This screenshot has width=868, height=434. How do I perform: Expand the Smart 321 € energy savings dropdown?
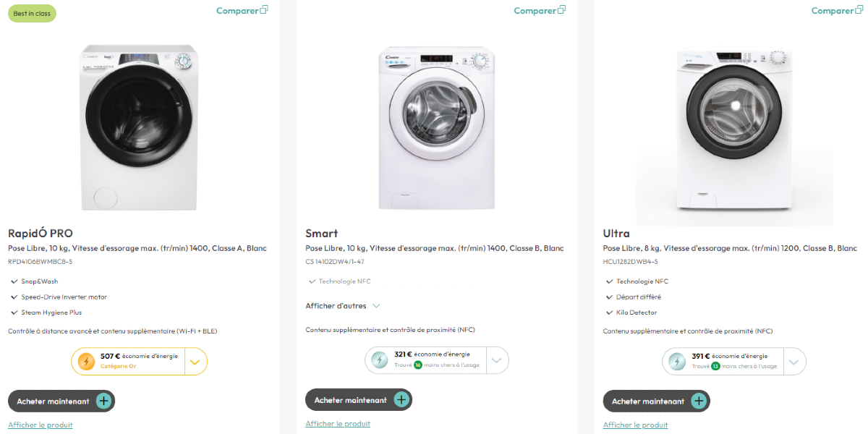pos(496,359)
